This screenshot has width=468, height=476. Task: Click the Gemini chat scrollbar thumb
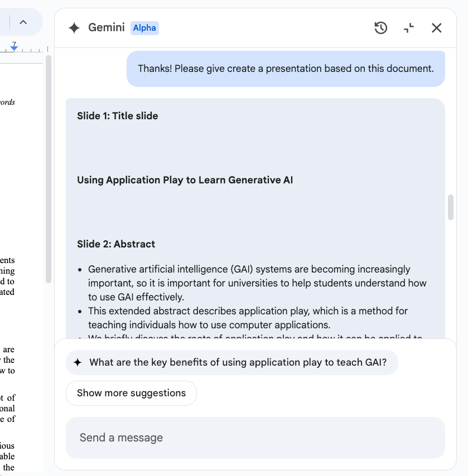(451, 207)
